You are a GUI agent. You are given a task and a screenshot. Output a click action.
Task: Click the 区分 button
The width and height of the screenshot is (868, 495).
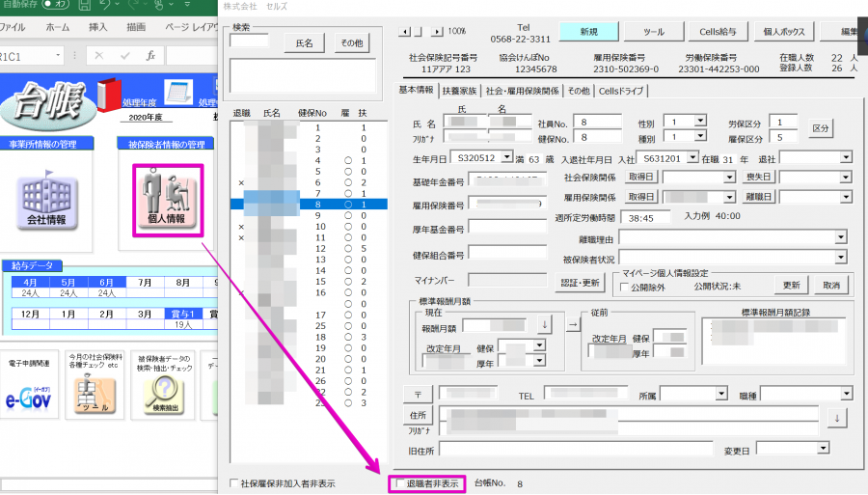coord(821,128)
